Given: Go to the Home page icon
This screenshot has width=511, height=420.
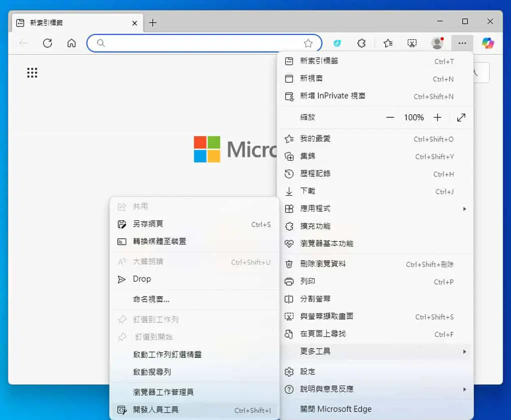Looking at the screenshot, I should [72, 43].
